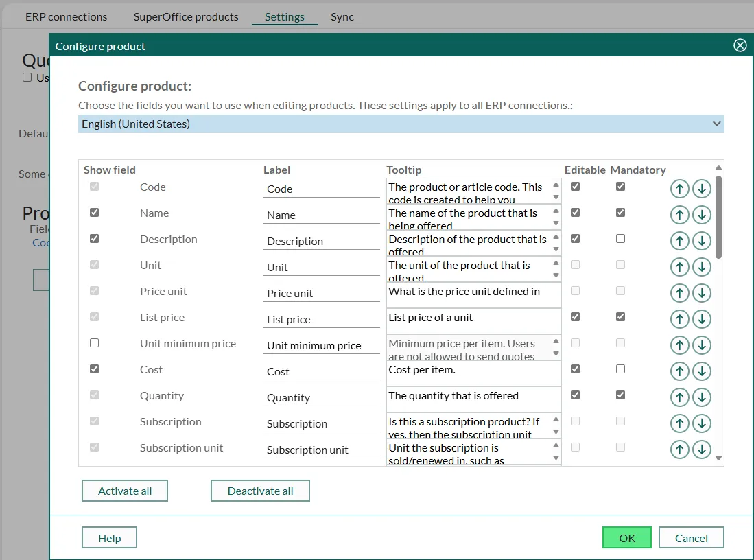Screen dimensions: 754x560
Task: Toggle Mandatory checkbox for Description
Action: (620, 239)
